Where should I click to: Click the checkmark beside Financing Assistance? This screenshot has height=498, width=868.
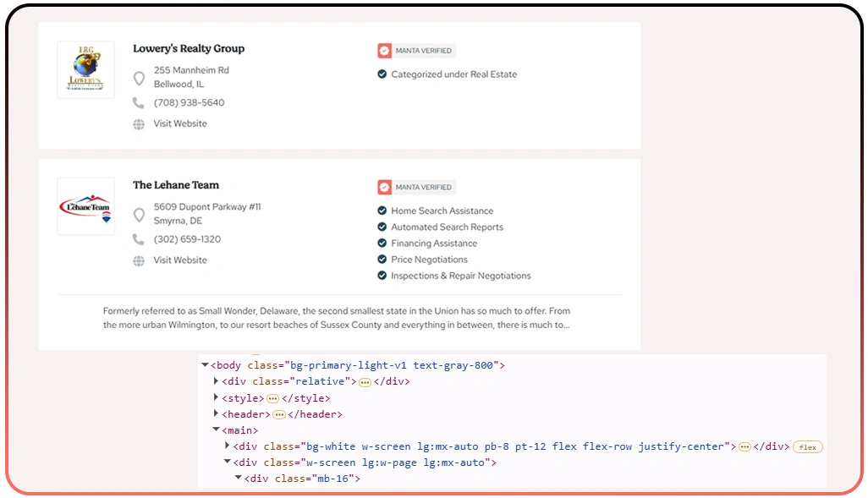pyautogui.click(x=382, y=244)
